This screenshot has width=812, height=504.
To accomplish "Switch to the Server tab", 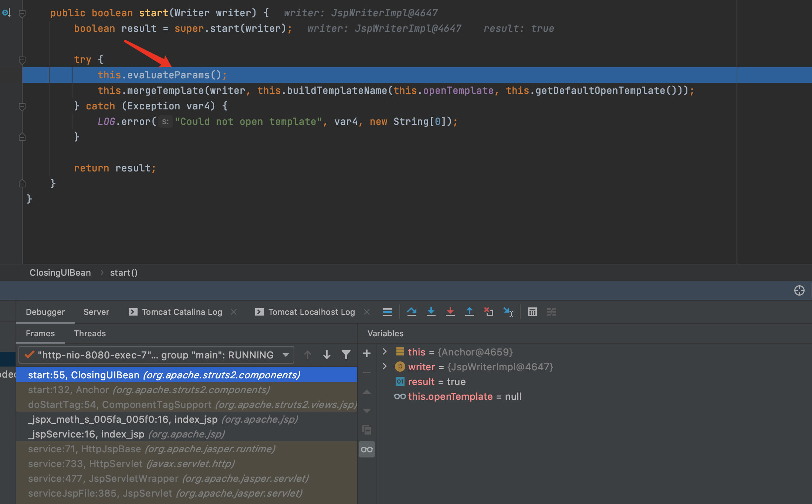I will coord(96,312).
